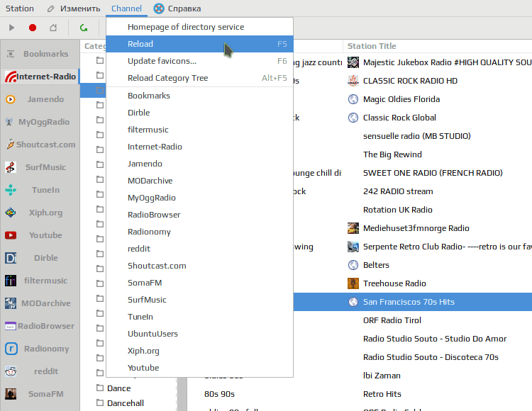
Task: Open the Xiph.org channel icon
Action: point(11,213)
